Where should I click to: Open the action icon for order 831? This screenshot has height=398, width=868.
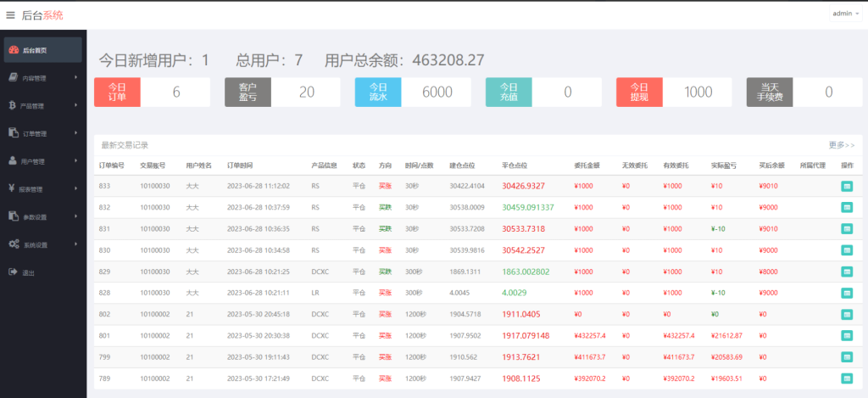[x=847, y=229]
